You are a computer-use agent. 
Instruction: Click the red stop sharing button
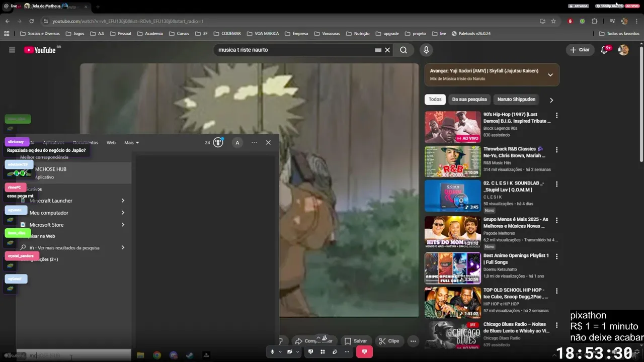[364, 352]
